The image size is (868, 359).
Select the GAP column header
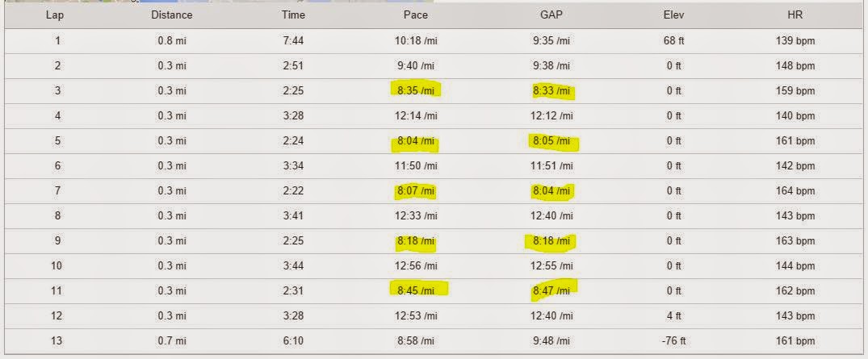pyautogui.click(x=551, y=15)
